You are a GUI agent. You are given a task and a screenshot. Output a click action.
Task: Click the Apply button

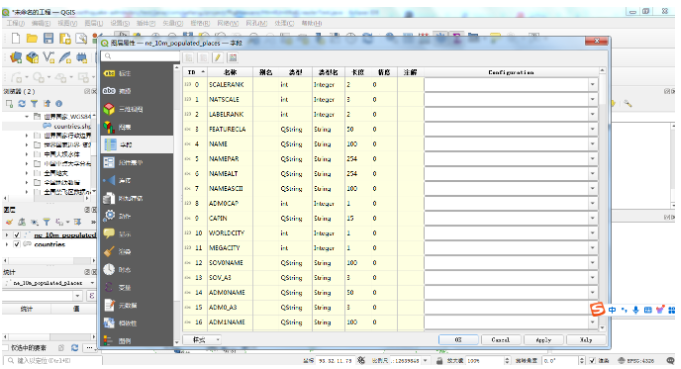[543, 340]
